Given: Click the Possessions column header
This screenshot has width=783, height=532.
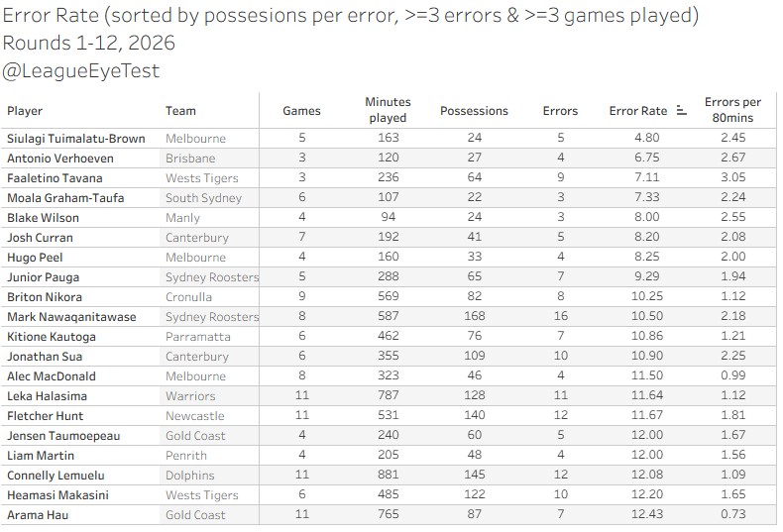Looking at the screenshot, I should pos(474,111).
